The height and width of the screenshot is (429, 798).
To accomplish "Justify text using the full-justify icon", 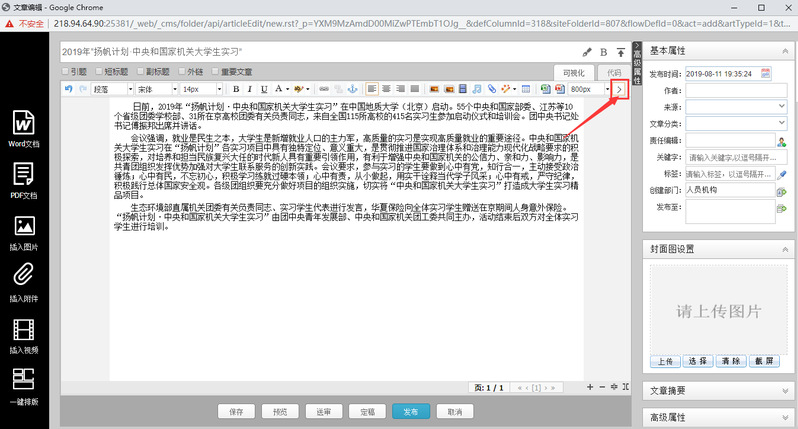I will click(x=415, y=89).
